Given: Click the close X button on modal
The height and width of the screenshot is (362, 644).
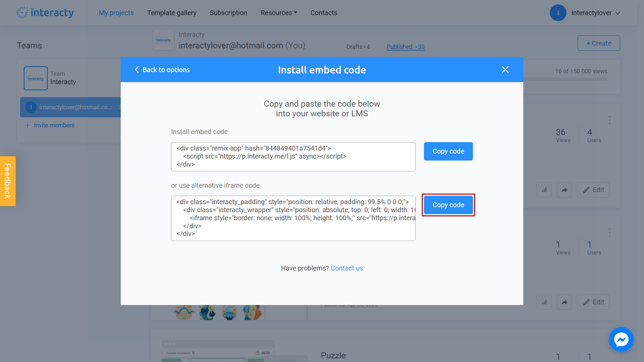Looking at the screenshot, I should pyautogui.click(x=505, y=69).
